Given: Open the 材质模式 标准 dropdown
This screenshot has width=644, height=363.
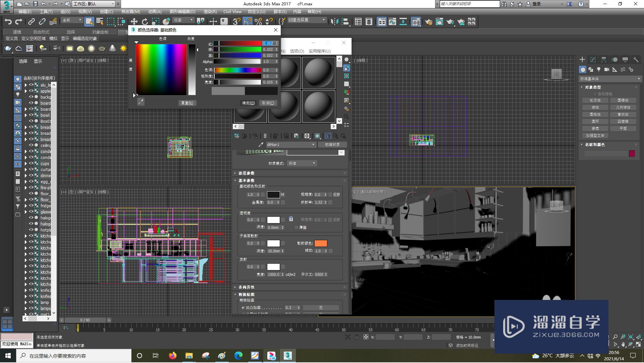Looking at the screenshot, I should (x=302, y=163).
